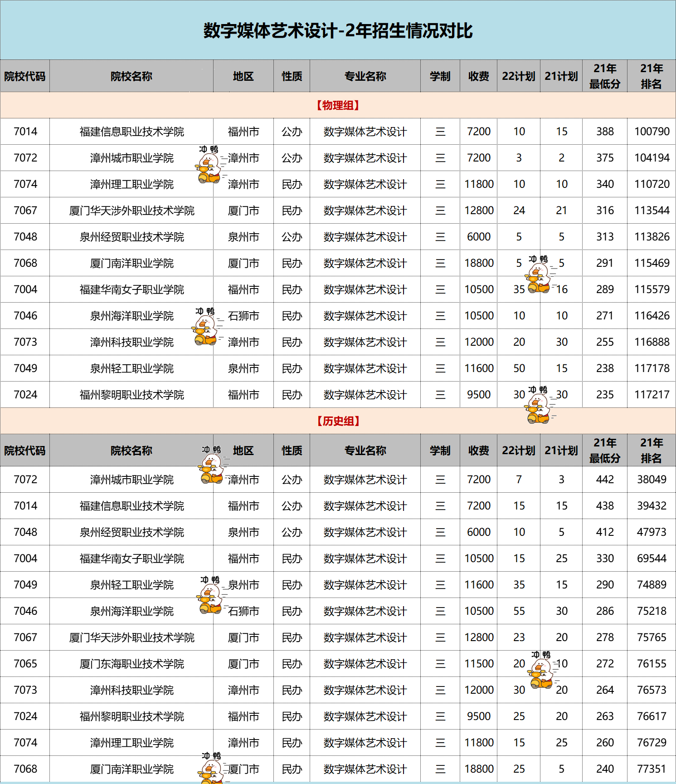The width and height of the screenshot is (676, 784).
Task: Click minimum score 289
Action: click(x=605, y=289)
